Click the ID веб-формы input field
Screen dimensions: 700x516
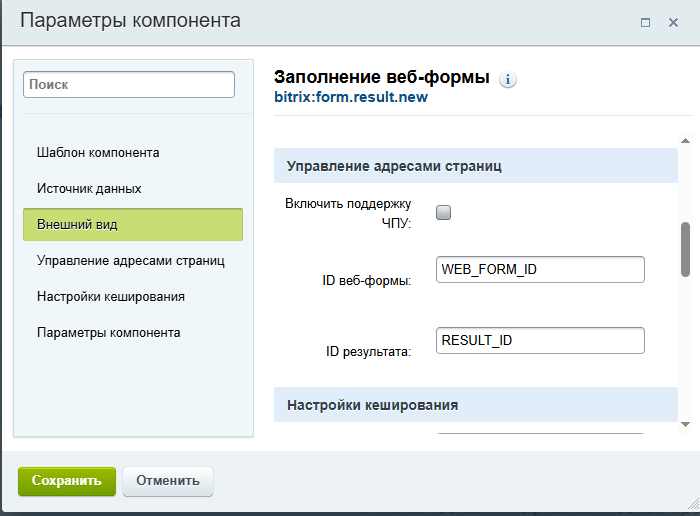point(540,270)
